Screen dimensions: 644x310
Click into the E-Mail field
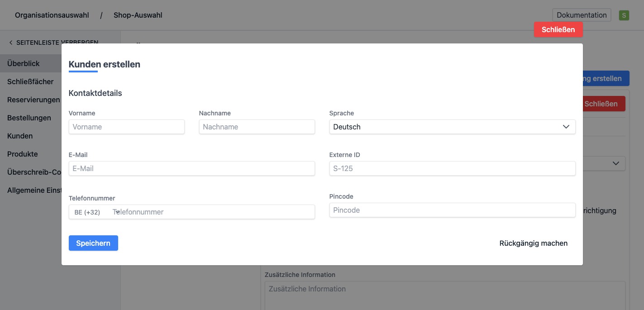191,168
